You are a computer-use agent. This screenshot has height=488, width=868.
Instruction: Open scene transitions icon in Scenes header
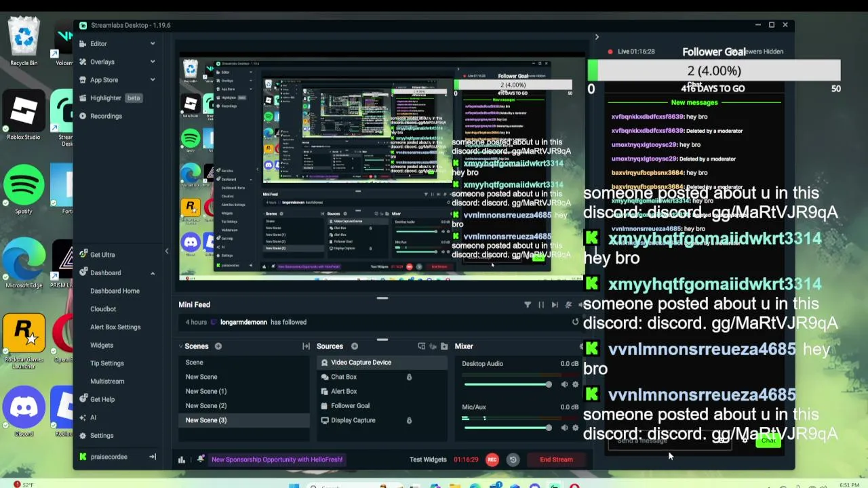pyautogui.click(x=306, y=346)
